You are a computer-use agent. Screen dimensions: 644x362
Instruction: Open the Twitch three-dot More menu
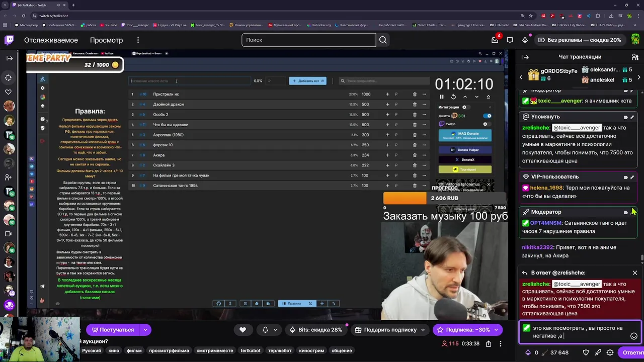(x=138, y=40)
